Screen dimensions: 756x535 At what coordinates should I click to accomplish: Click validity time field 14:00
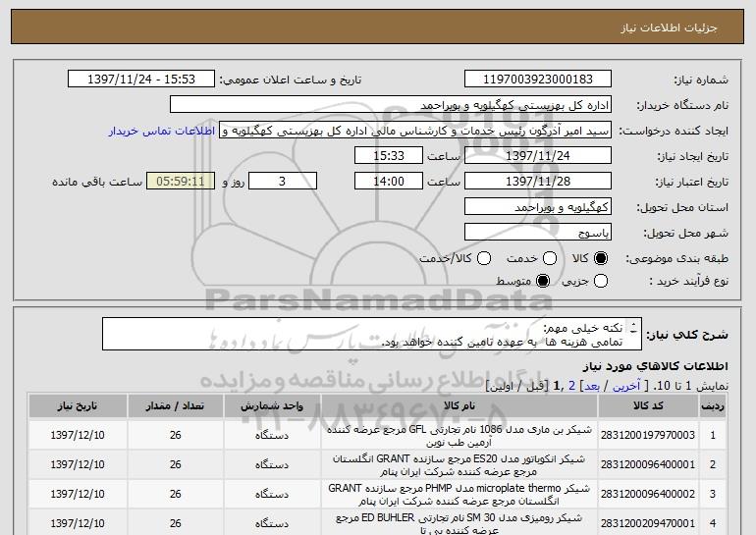[x=389, y=182]
